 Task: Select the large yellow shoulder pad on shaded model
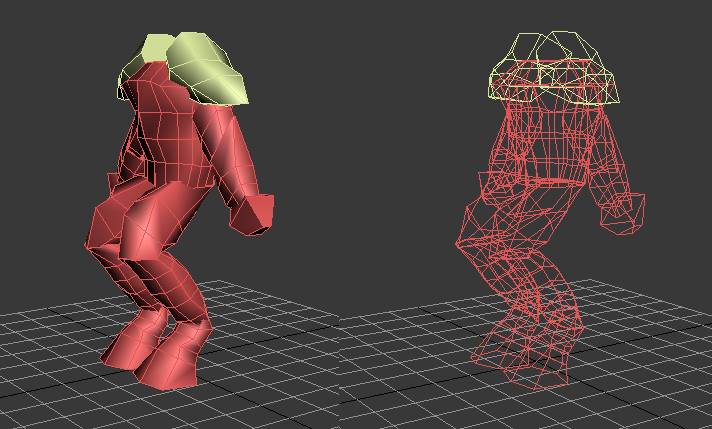click(x=207, y=68)
